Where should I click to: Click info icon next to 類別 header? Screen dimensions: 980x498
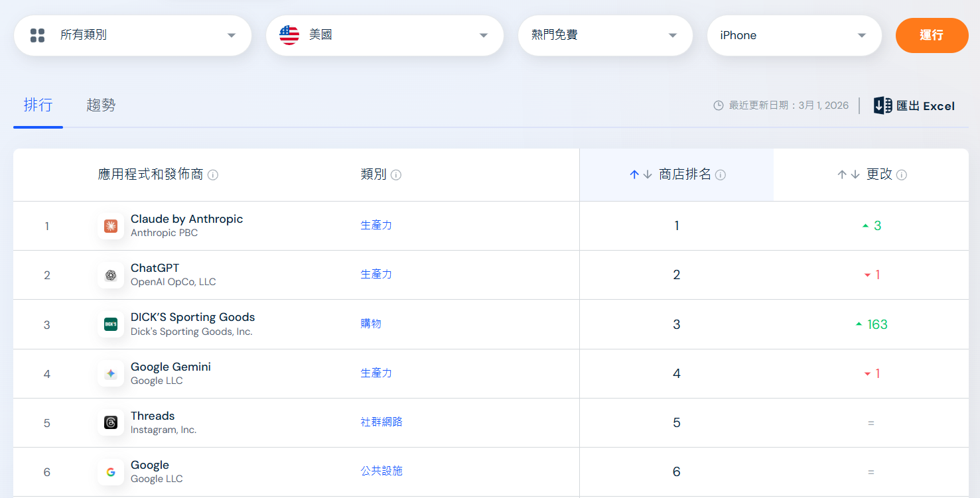396,175
